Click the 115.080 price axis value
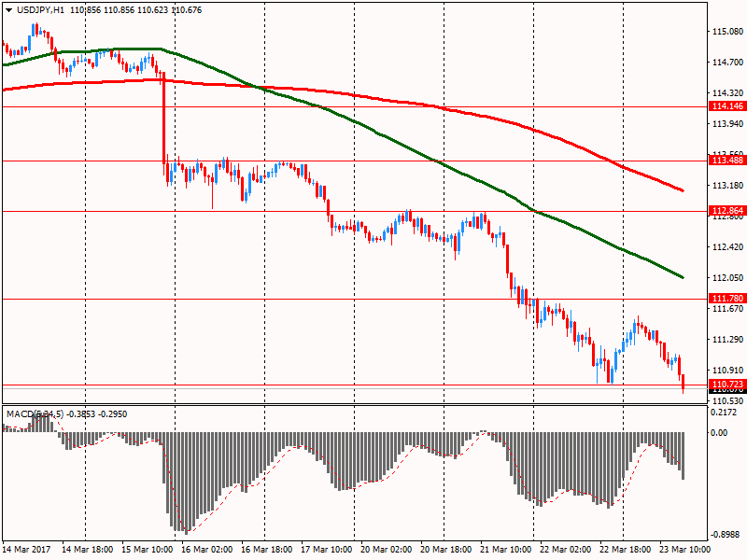747x560 pixels. [x=727, y=32]
